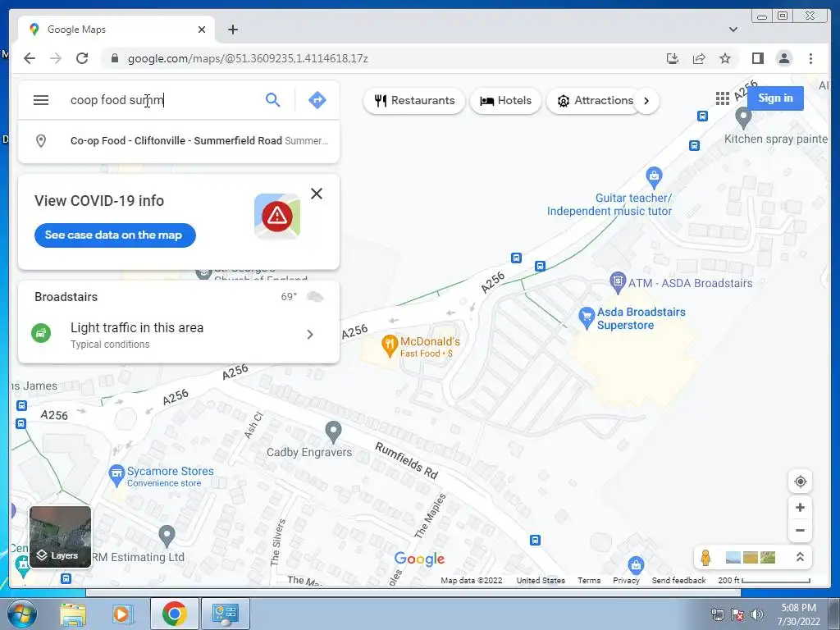Screen dimensions: 840x630
Task: Filter map by Hotels
Action: (505, 101)
